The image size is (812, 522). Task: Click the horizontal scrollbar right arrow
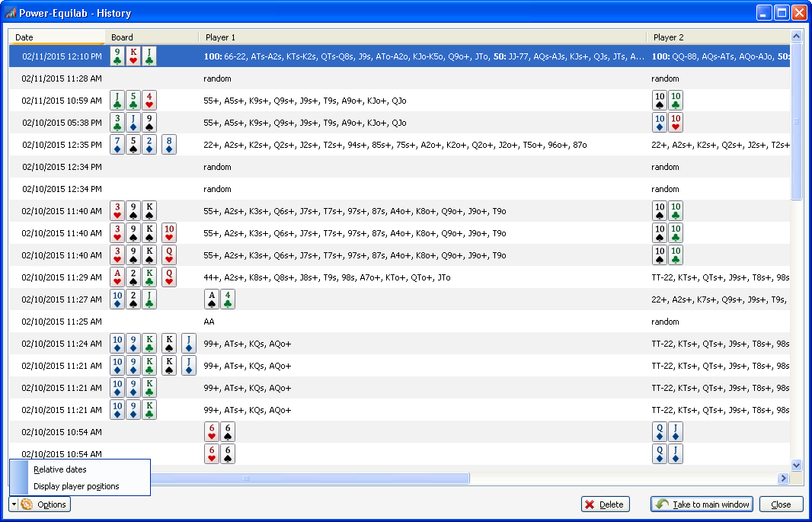click(784, 479)
